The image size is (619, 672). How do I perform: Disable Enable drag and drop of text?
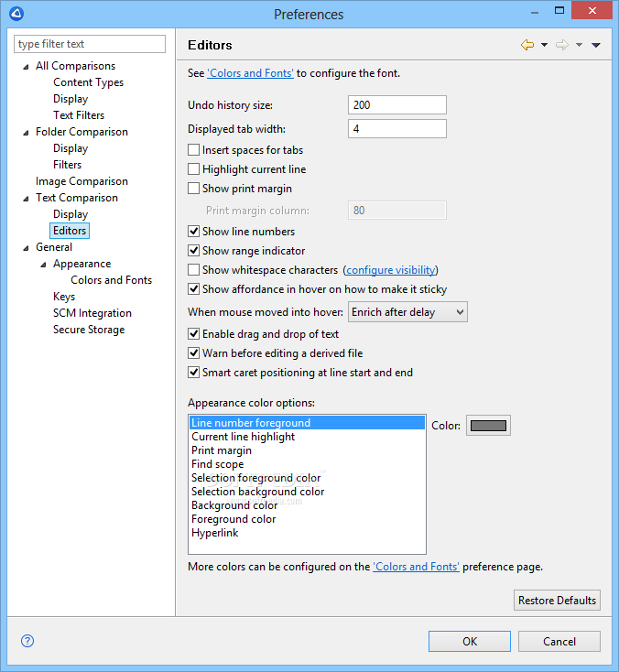[194, 334]
